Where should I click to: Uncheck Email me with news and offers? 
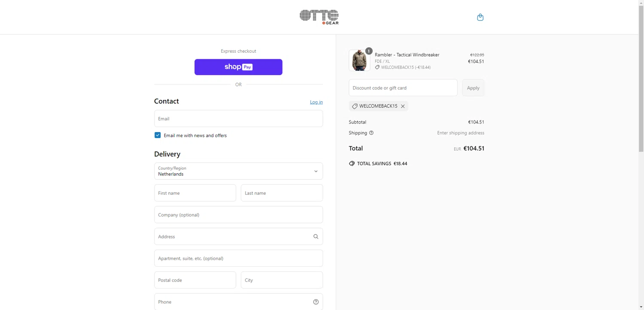pyautogui.click(x=158, y=135)
